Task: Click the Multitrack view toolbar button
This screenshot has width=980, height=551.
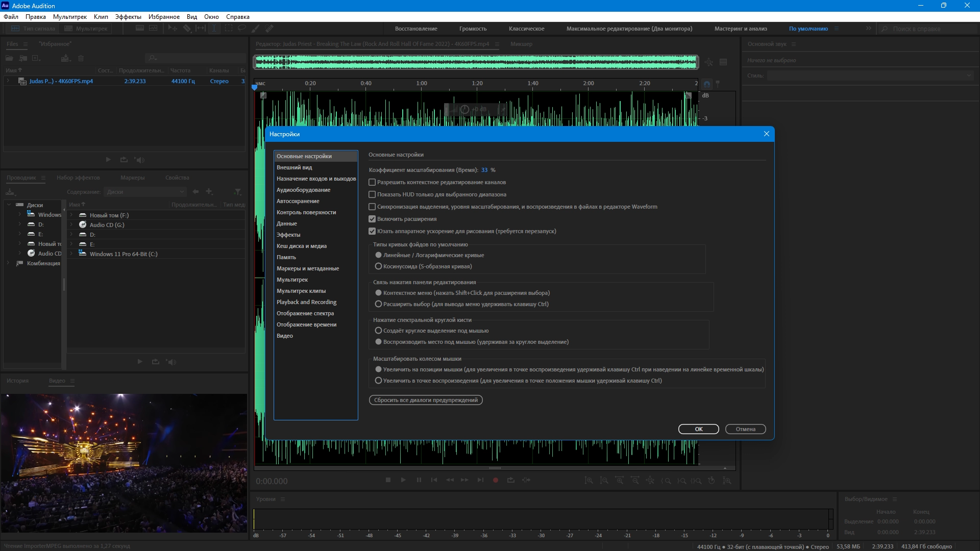Action: 86,29
